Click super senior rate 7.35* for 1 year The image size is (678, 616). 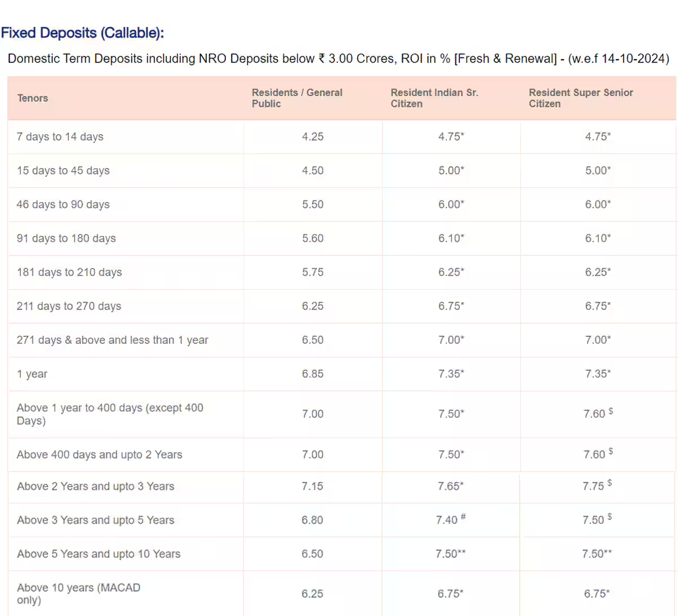click(x=598, y=374)
